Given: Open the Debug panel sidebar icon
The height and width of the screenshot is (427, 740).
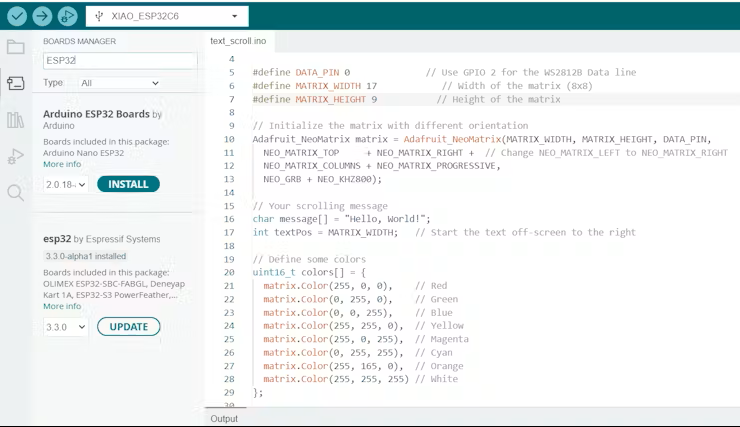Looking at the screenshot, I should pyautogui.click(x=16, y=156).
